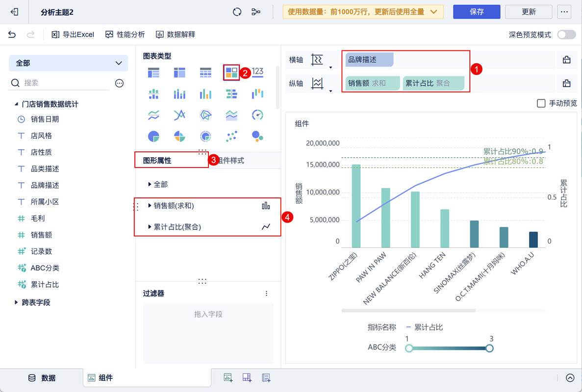Image resolution: width=582 pixels, height=392 pixels.
Task: Select the KPI indicator (123) chart type
Action: point(258,71)
